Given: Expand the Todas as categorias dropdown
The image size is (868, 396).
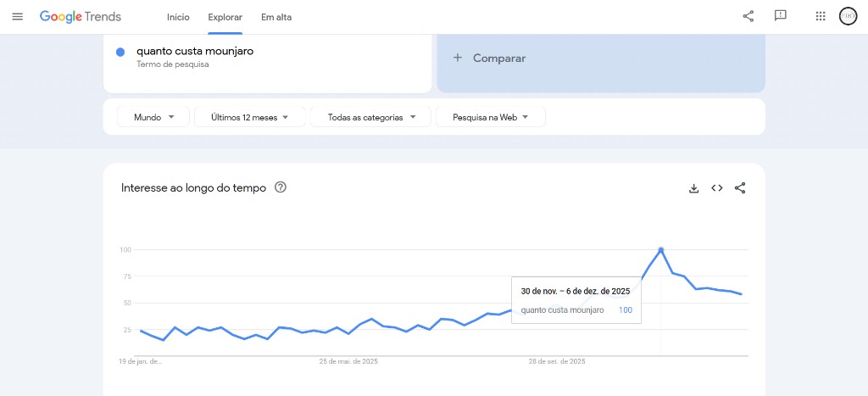Looking at the screenshot, I should (371, 117).
